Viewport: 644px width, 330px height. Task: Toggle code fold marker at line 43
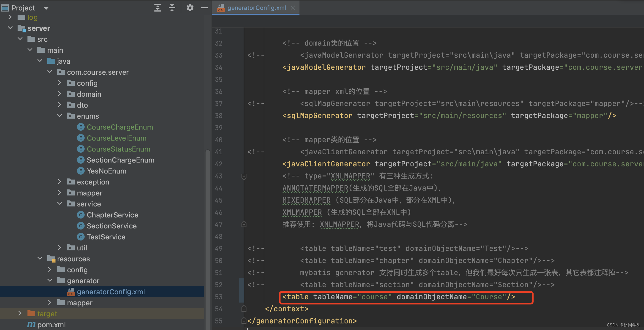(x=244, y=176)
